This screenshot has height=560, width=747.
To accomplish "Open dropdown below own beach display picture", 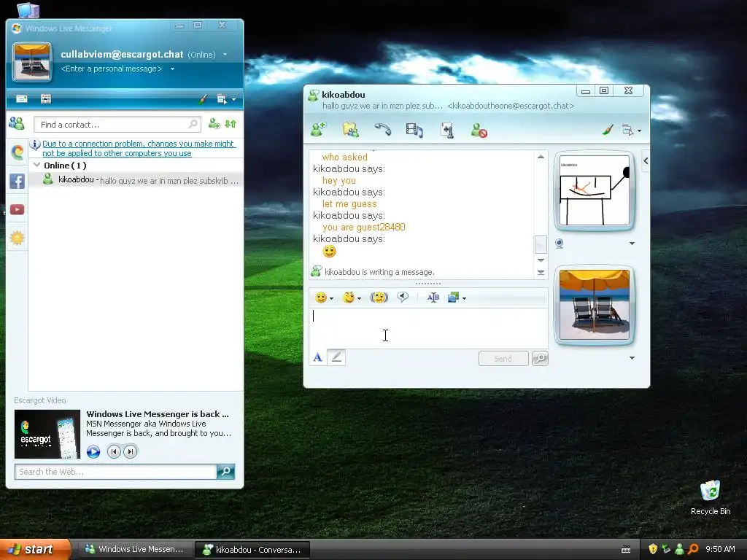I will pos(632,357).
